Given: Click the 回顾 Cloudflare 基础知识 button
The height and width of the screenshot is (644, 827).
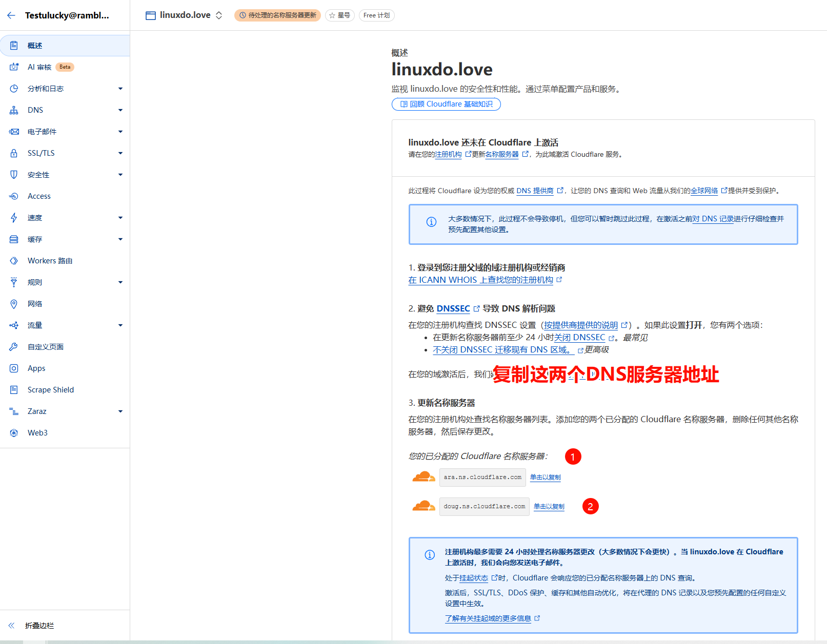Looking at the screenshot, I should click(446, 104).
